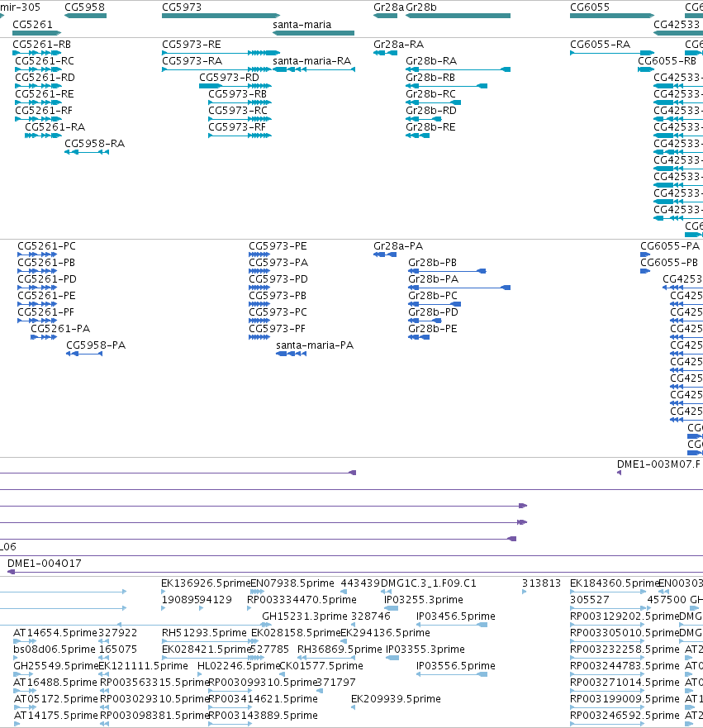Click the Gr28a gene label
This screenshot has width=703, height=728.
[x=388, y=7]
